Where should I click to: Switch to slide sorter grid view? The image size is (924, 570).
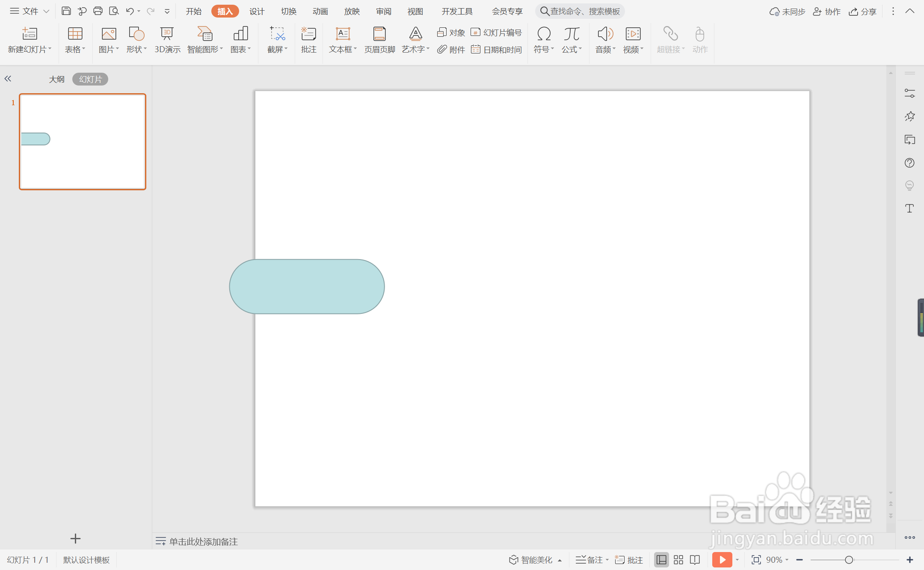point(678,560)
